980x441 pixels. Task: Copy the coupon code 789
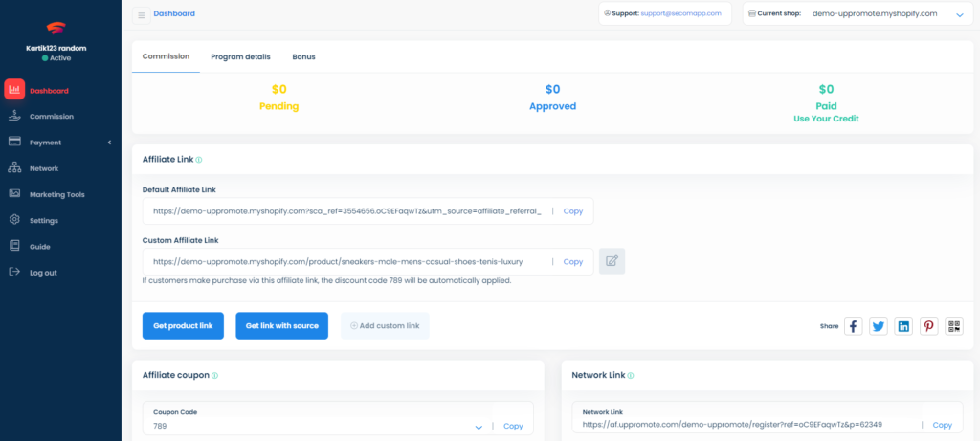pos(513,426)
